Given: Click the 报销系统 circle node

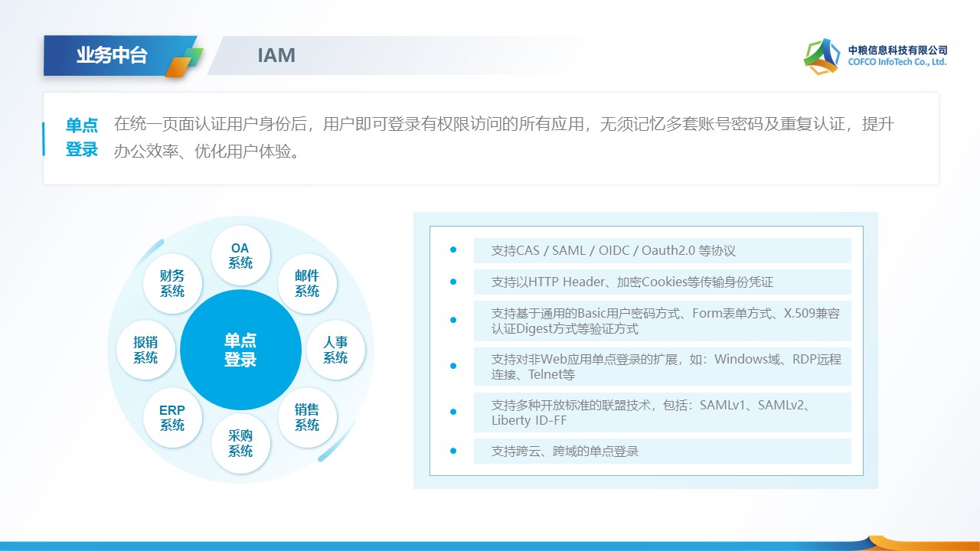Looking at the screenshot, I should click(145, 350).
